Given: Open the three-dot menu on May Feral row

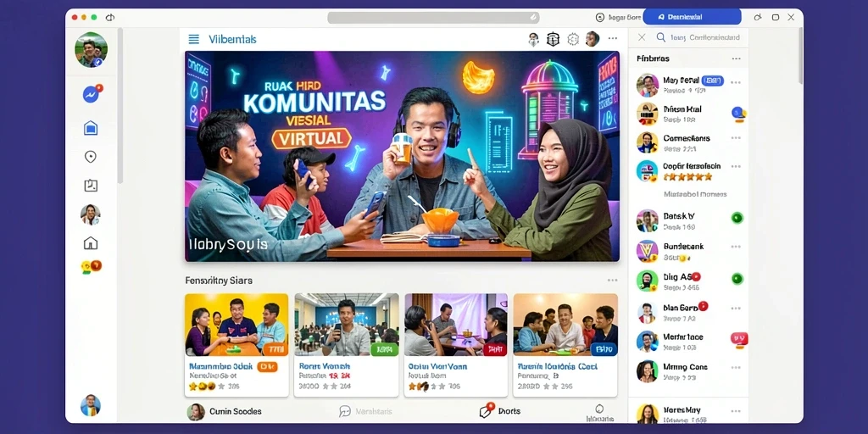Looking at the screenshot, I should pyautogui.click(x=736, y=82).
